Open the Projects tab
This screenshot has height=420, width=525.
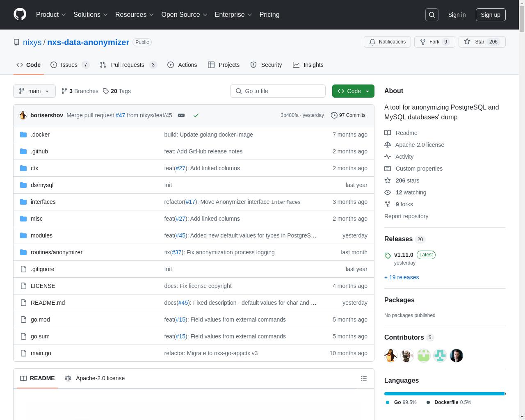pos(224,65)
